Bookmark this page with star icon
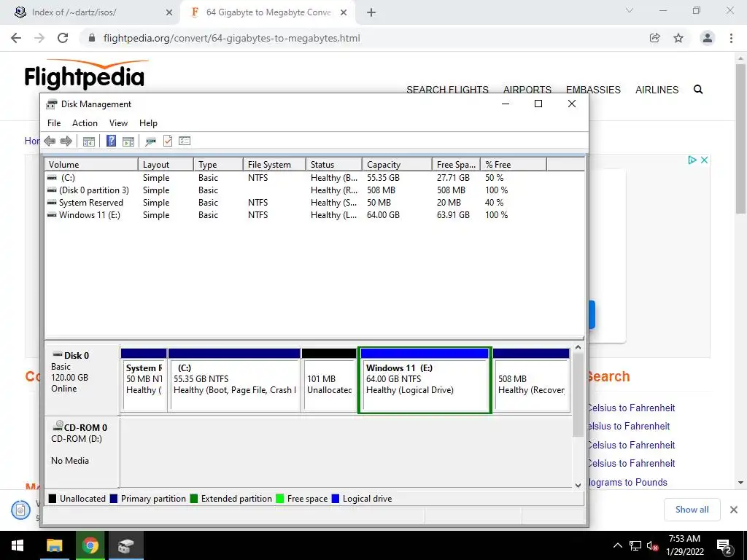 tap(678, 38)
